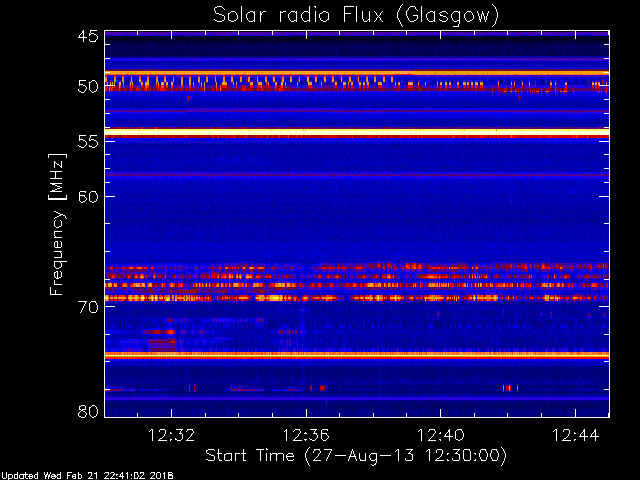The height and width of the screenshot is (480, 640).
Task: Click the 'Solar radio Flux (Glasgow)' title
Action: (x=356, y=16)
